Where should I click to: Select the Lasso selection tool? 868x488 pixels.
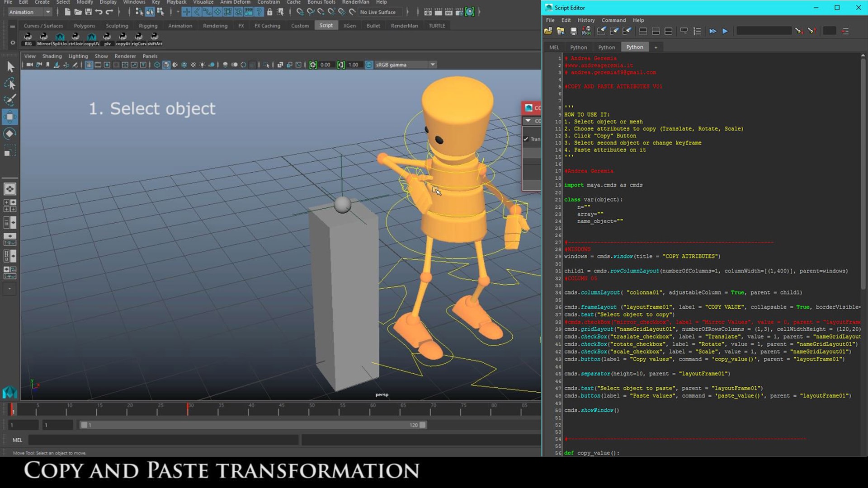point(10,84)
